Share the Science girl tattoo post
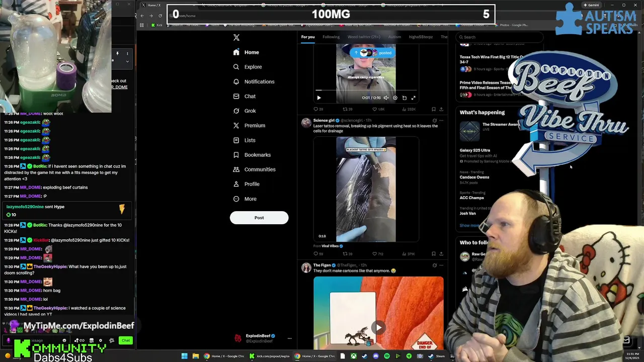The height and width of the screenshot is (362, 644). point(441,254)
